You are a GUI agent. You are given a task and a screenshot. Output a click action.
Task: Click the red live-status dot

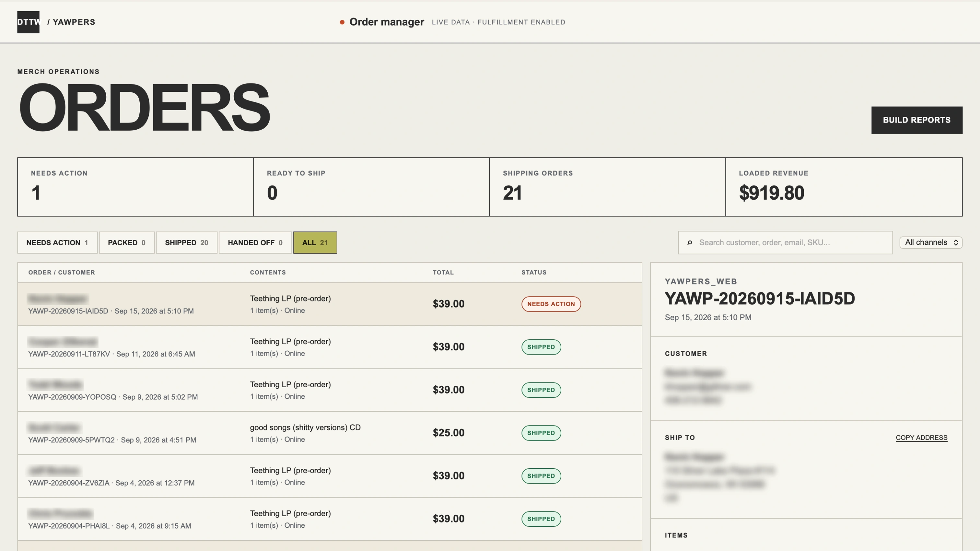342,22
